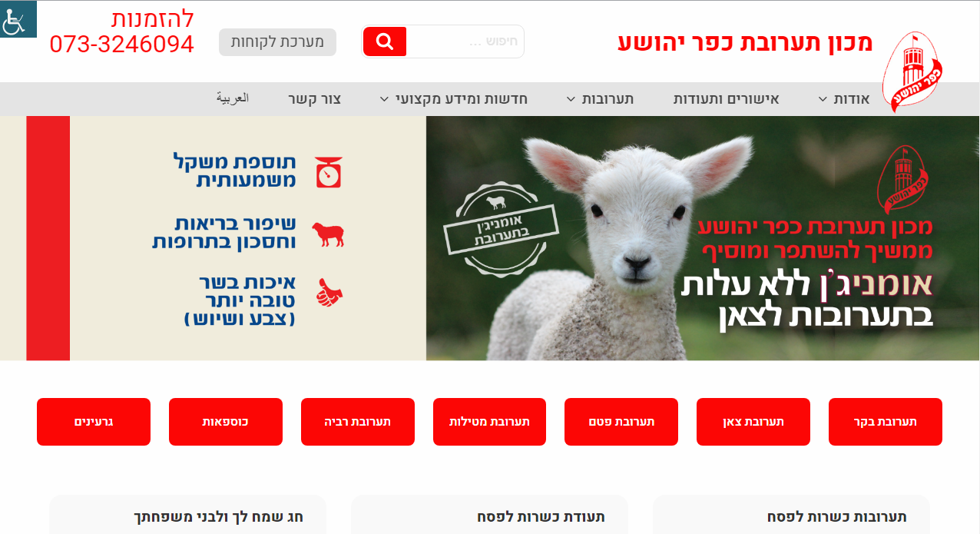Click into the חיפוש search field
Viewport: 980px width, 534px height.
(x=465, y=41)
